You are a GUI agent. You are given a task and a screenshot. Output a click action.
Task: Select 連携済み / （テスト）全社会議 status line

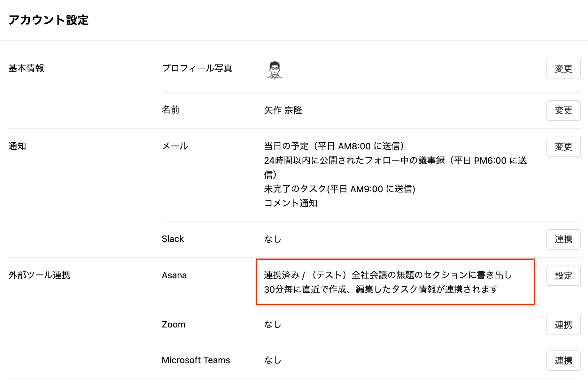[x=388, y=275]
